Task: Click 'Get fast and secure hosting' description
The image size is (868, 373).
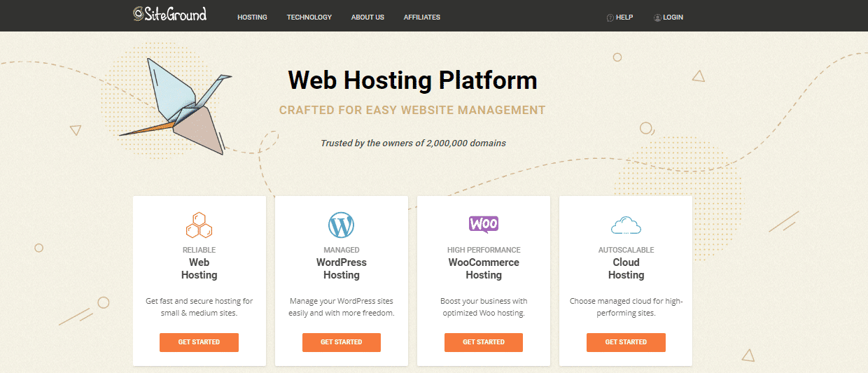Action: pos(199,307)
